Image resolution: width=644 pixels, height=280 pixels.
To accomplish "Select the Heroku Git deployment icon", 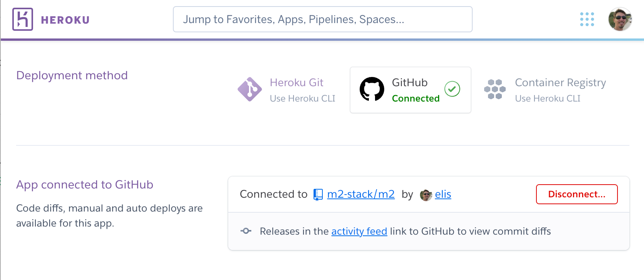I will 250,89.
